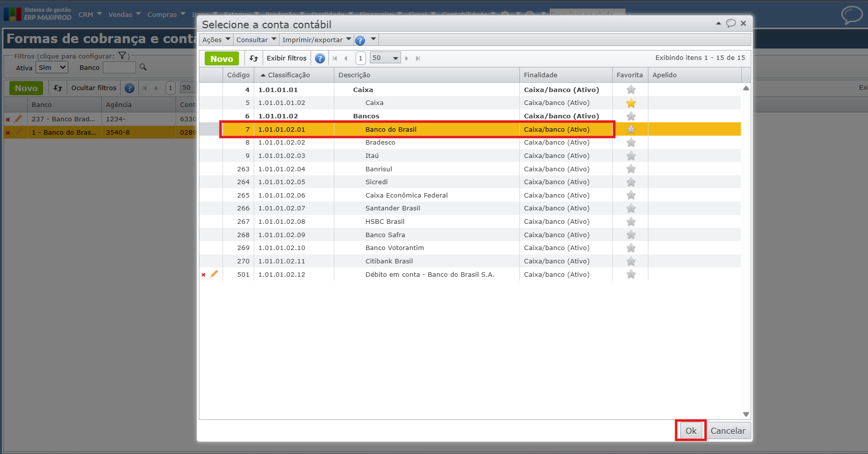This screenshot has height=454, width=868.
Task: Open help icon beside Exibir filtros
Action: click(320, 58)
